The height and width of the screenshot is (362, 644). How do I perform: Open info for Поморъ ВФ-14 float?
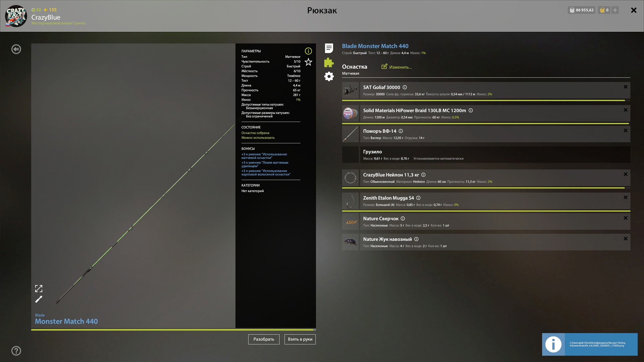click(x=401, y=131)
